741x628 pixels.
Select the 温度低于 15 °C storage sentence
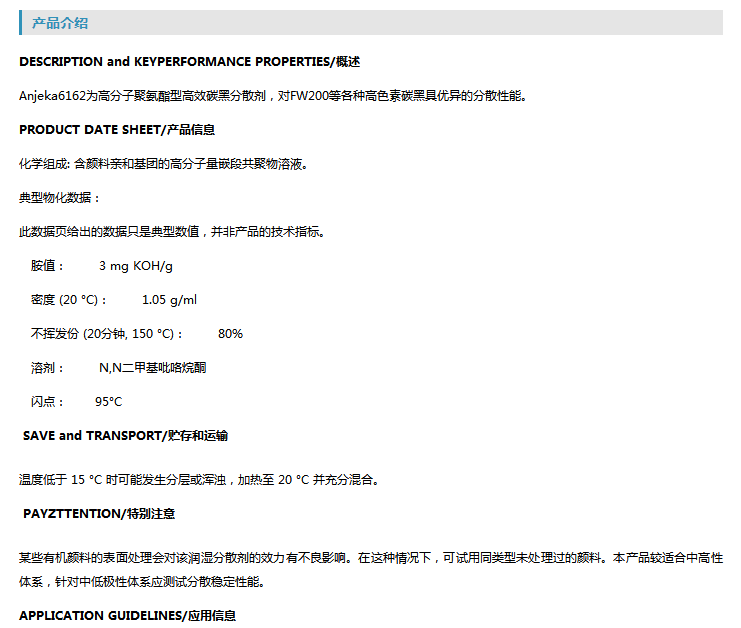(x=199, y=480)
